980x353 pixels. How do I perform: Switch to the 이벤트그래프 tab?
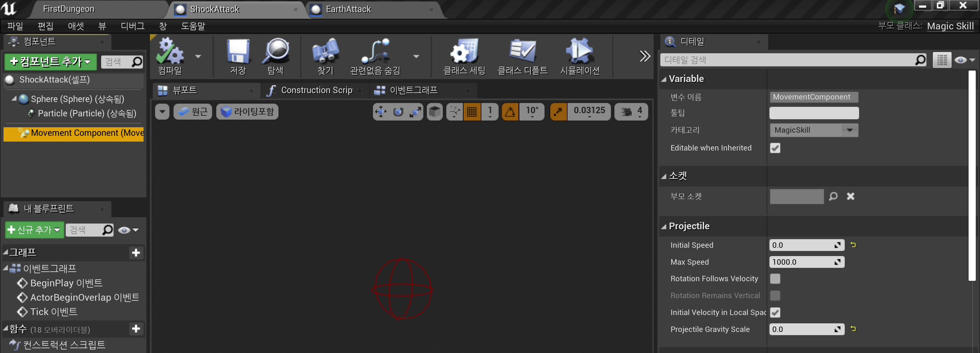point(413,90)
